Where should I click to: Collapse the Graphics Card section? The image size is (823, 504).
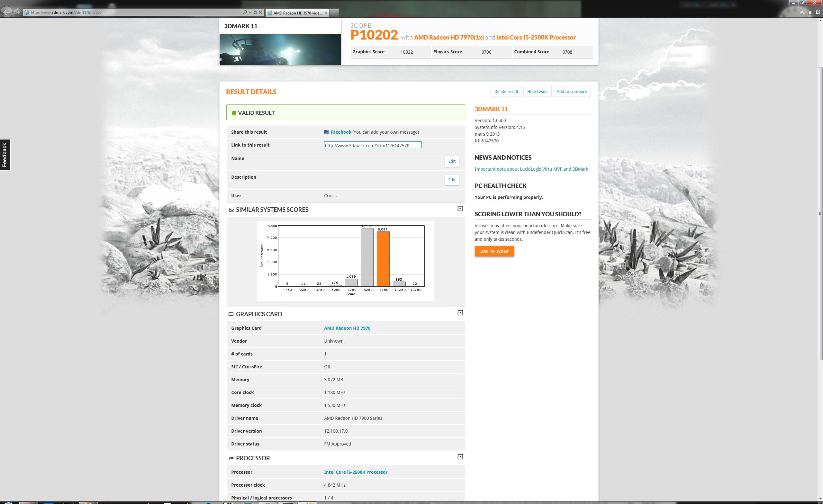pos(460,313)
